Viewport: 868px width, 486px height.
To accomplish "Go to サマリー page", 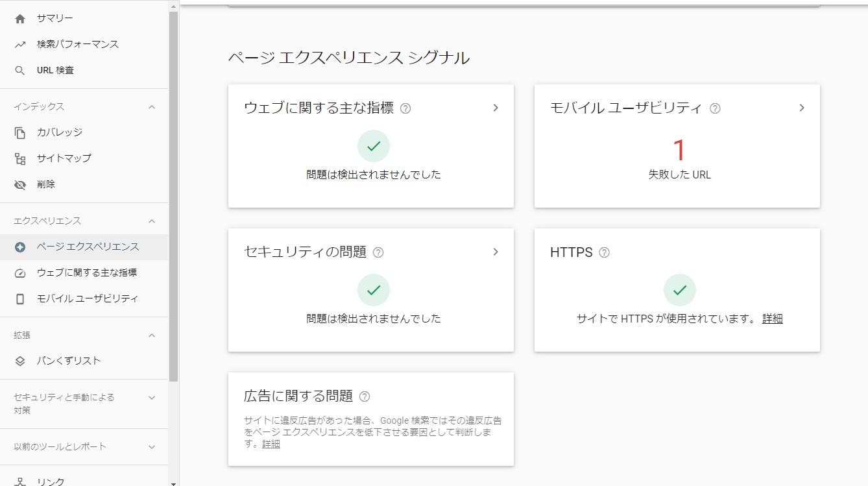I will pos(84,18).
